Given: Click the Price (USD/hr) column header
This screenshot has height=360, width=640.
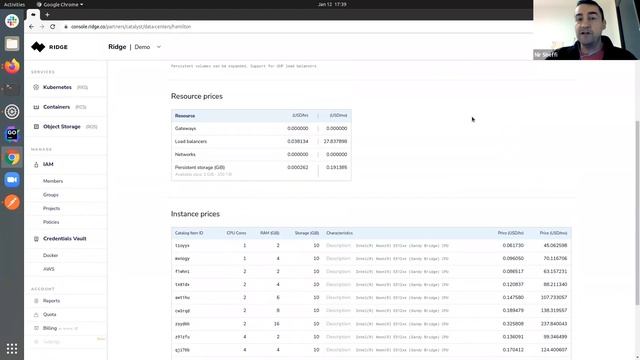Looking at the screenshot, I should 511,233.
